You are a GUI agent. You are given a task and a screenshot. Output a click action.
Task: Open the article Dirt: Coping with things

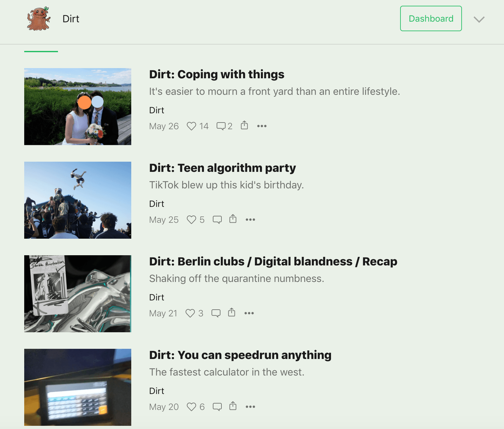[x=217, y=74]
